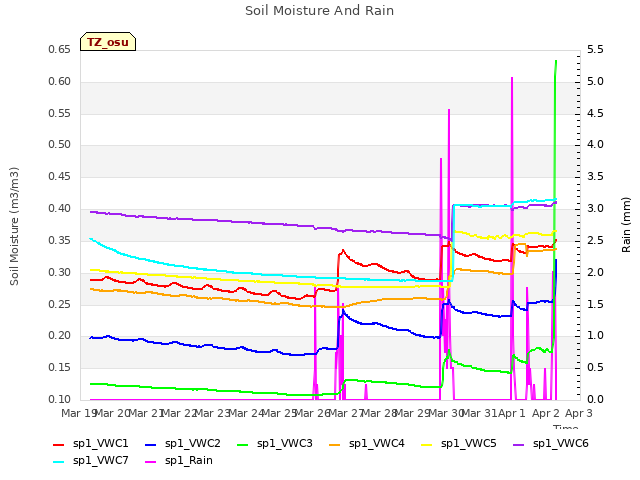Click the 5.5 right axis value
Viewport: 640px width, 480px height.
click(595, 49)
